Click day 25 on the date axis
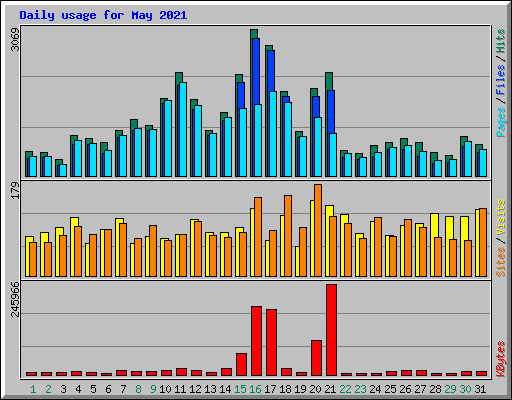This screenshot has width=512, height=400. tap(390, 389)
